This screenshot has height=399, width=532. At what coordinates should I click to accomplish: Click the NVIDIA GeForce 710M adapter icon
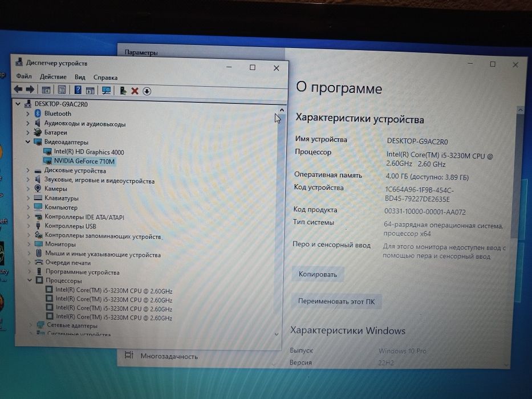click(x=47, y=161)
